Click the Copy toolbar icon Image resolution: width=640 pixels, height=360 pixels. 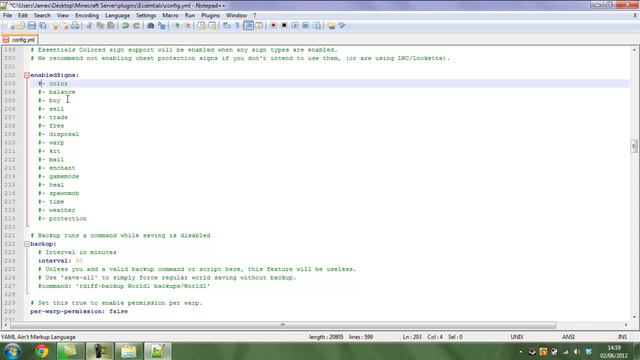pyautogui.click(x=100, y=26)
